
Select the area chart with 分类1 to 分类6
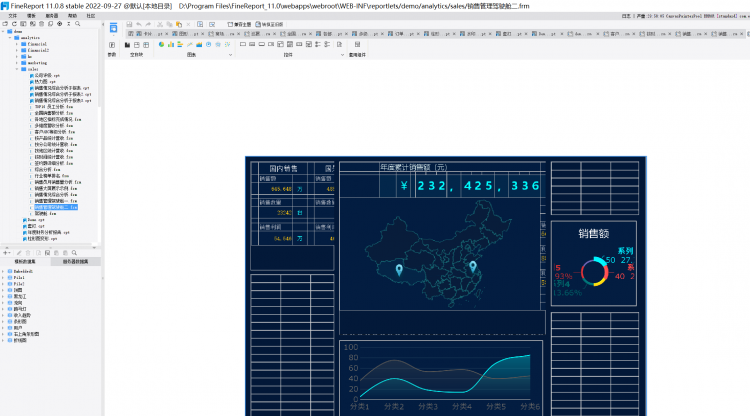pyautogui.click(x=441, y=377)
